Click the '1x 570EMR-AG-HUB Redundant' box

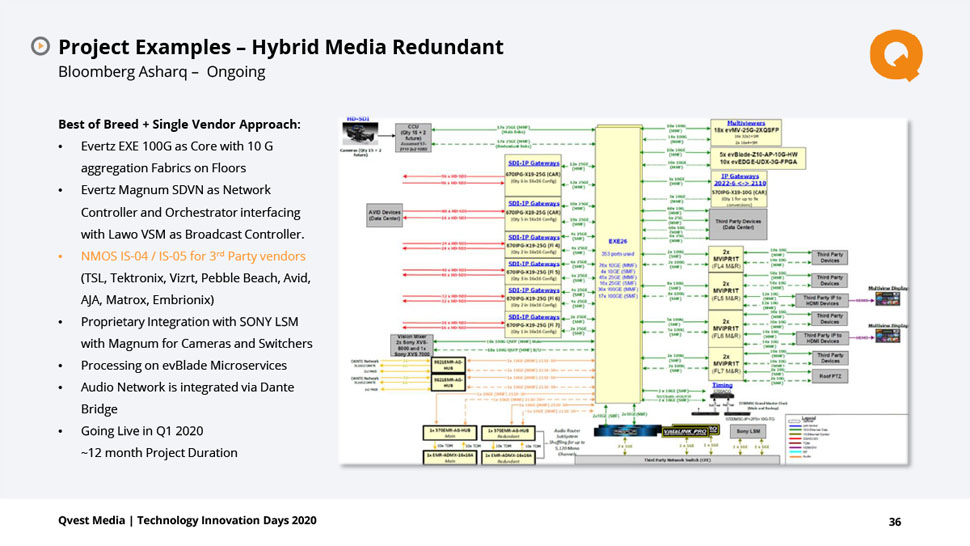(x=508, y=432)
